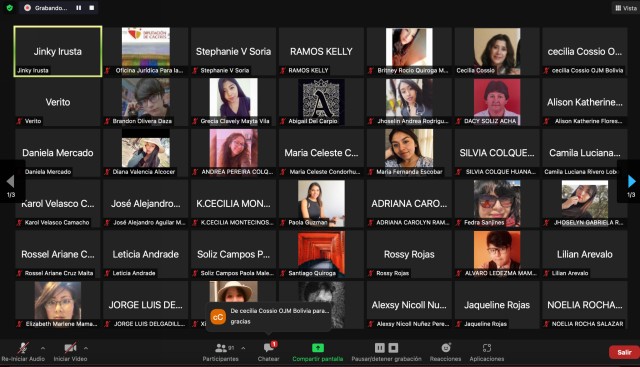Click the red Salir button
Image resolution: width=640 pixels, height=367 pixels.
tap(624, 352)
